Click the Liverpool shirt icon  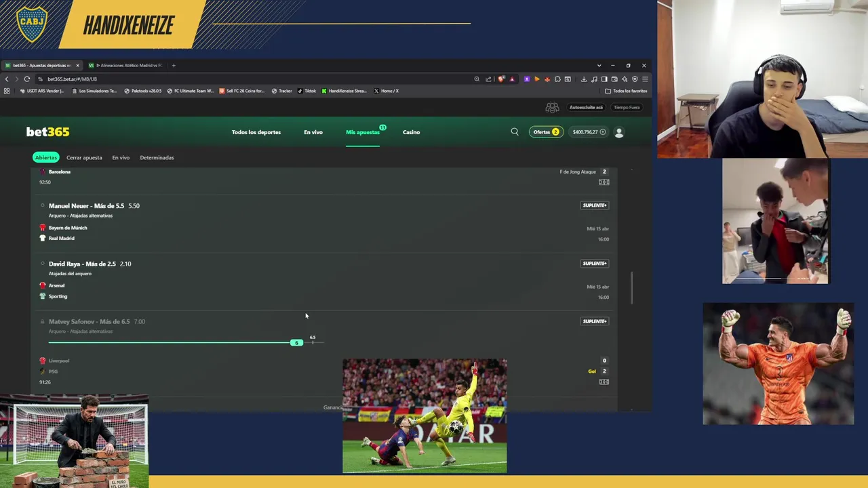(42, 361)
